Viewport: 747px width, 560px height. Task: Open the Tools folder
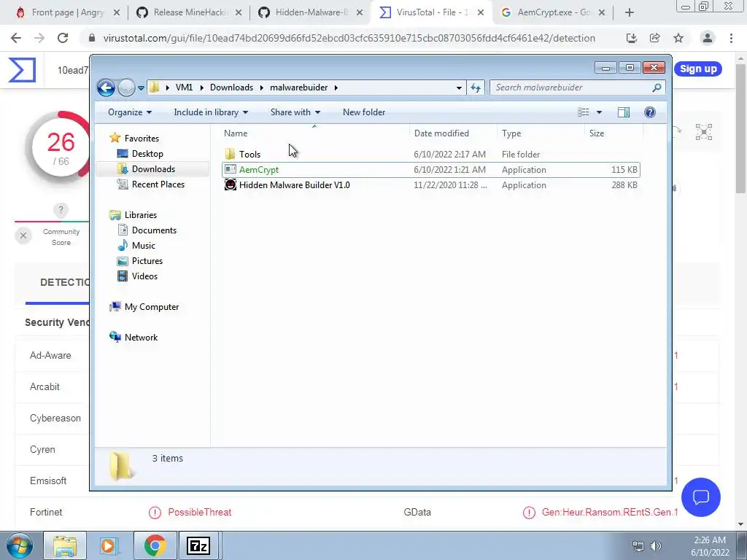click(249, 155)
